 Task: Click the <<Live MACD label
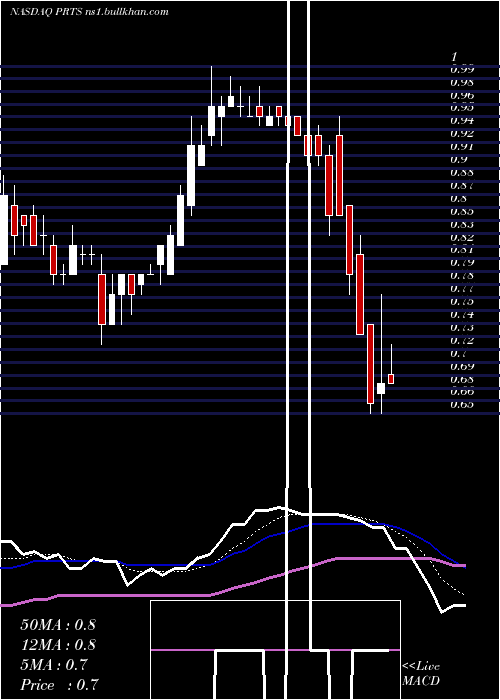coord(421,674)
